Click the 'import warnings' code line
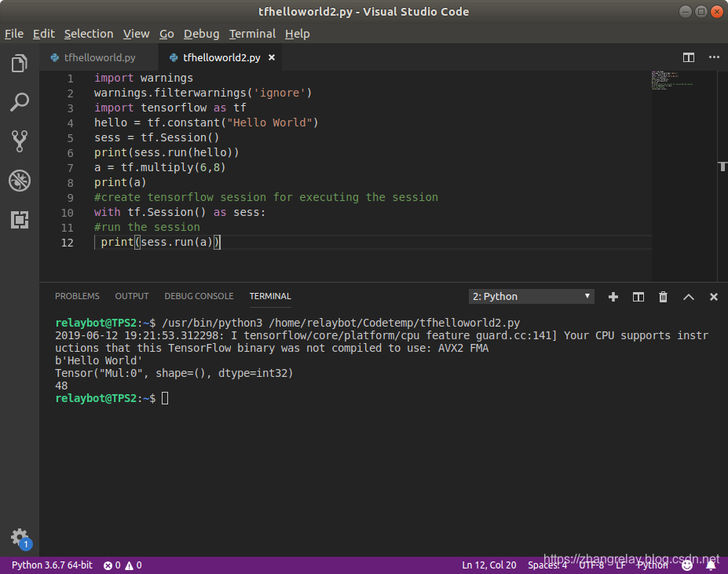Screen dimensions: 728x574 tap(144, 78)
